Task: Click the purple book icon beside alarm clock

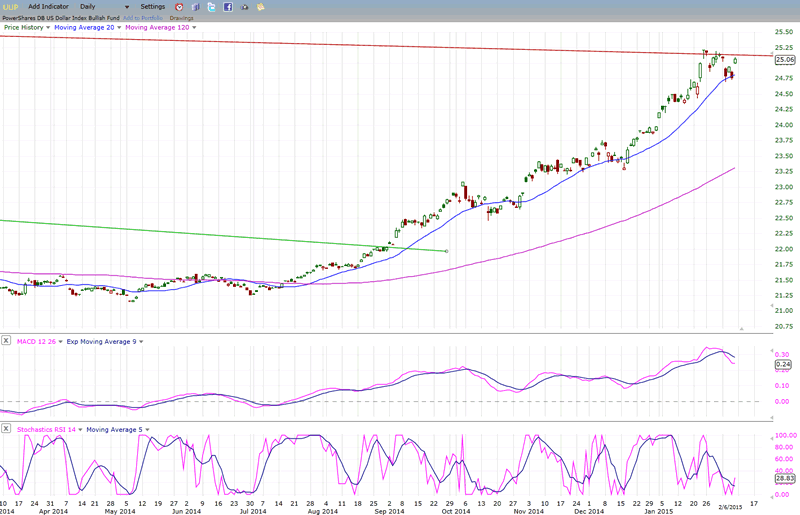Action: tap(195, 7)
